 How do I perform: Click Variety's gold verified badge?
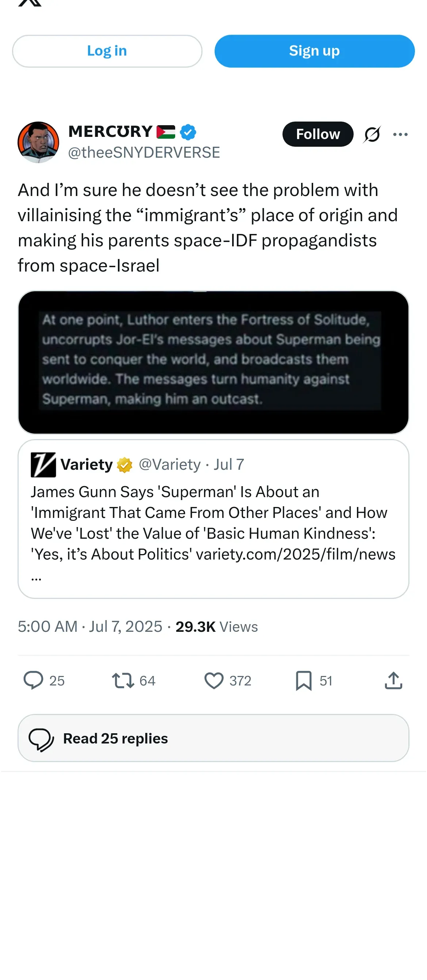pos(124,465)
